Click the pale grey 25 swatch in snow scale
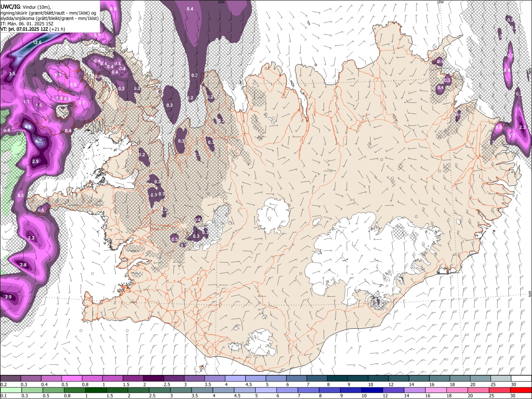Image resolution: width=532 pixels, height=399 pixels. pos(500,379)
